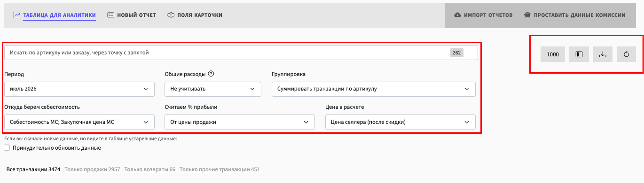Open the Поля карточки tab
644x183 pixels.
(195, 15)
